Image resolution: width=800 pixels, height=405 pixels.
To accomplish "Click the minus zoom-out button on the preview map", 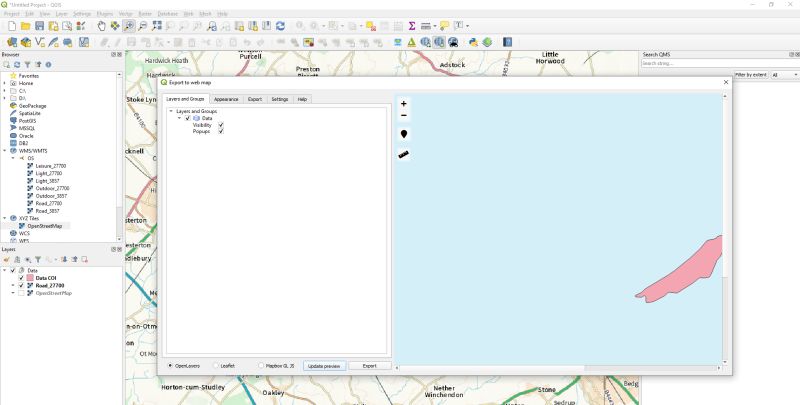I will pyautogui.click(x=404, y=115).
